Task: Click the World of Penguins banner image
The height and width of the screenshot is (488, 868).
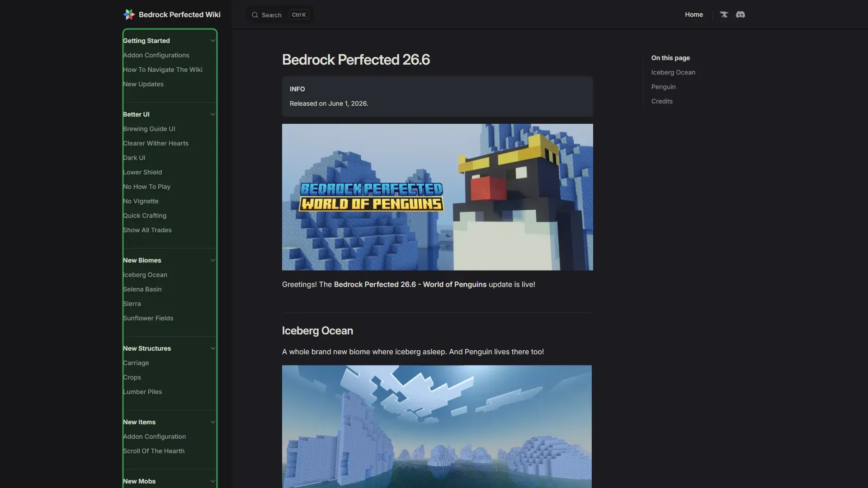Action: point(438,197)
